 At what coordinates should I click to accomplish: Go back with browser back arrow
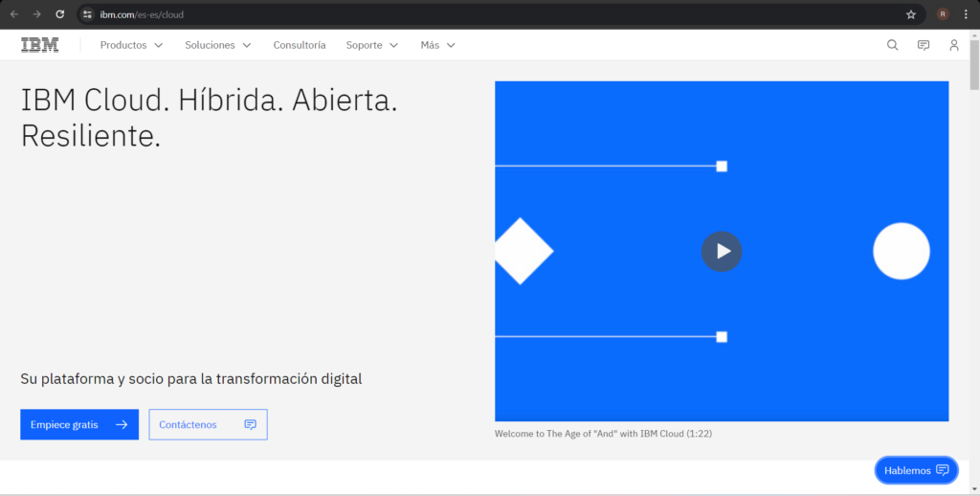pos(14,14)
